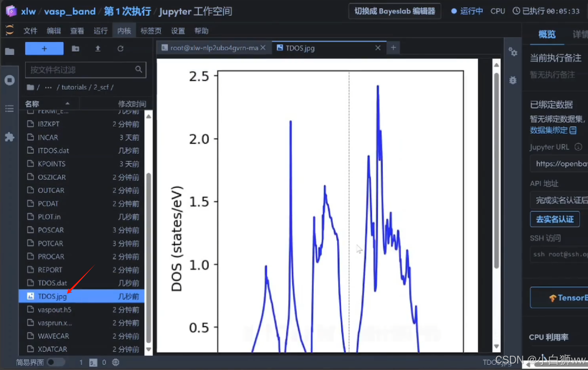Select OUTCAR file

point(82,190)
